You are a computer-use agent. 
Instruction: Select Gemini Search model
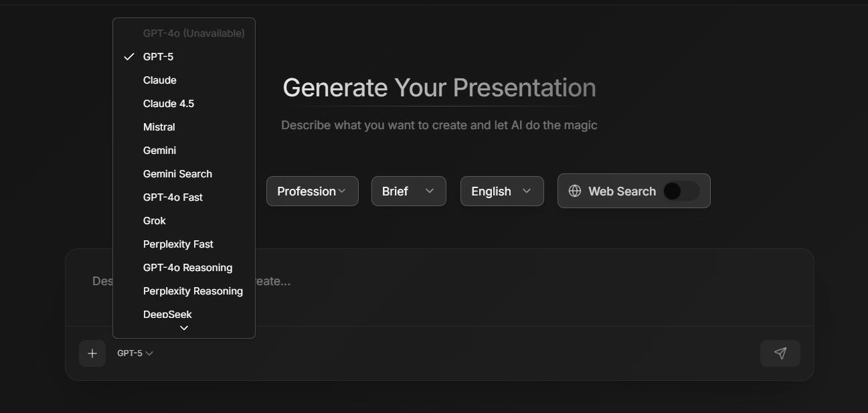tap(184, 174)
